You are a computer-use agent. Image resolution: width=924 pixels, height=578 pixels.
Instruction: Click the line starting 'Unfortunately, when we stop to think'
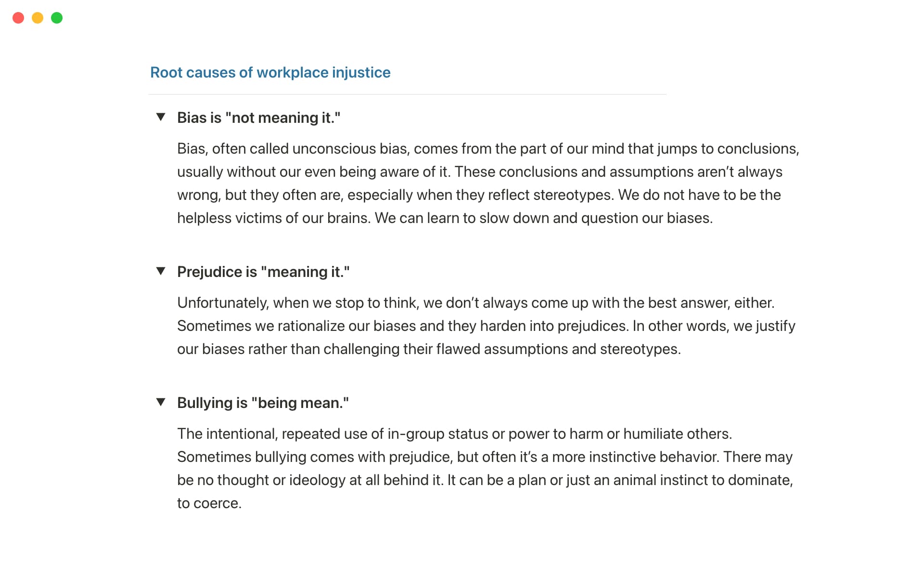pyautogui.click(x=475, y=302)
